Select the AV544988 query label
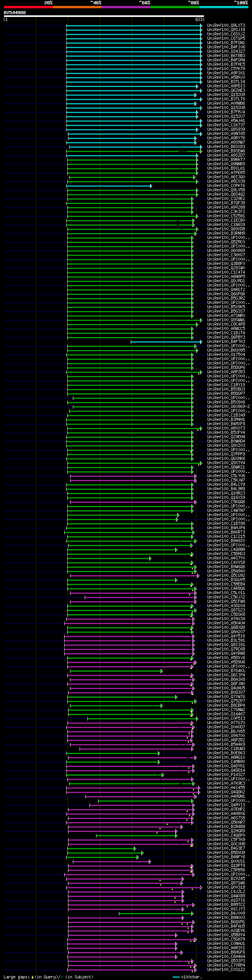 15,13
